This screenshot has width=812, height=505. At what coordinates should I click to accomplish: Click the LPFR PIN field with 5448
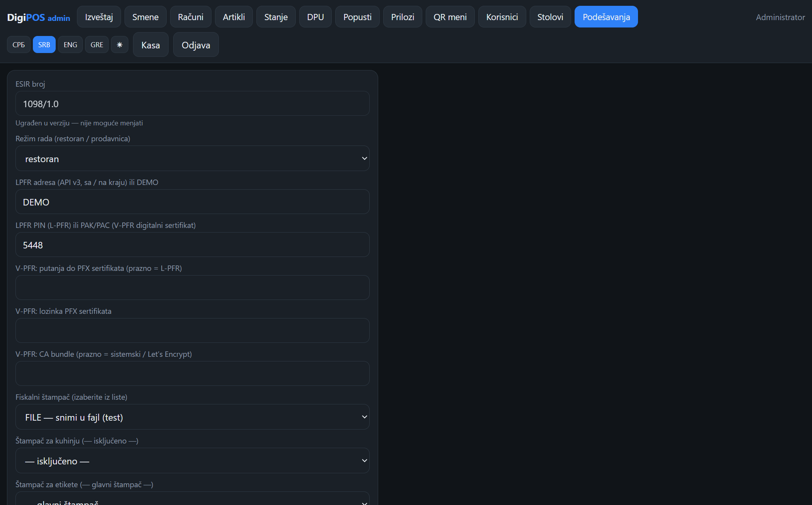coord(192,245)
